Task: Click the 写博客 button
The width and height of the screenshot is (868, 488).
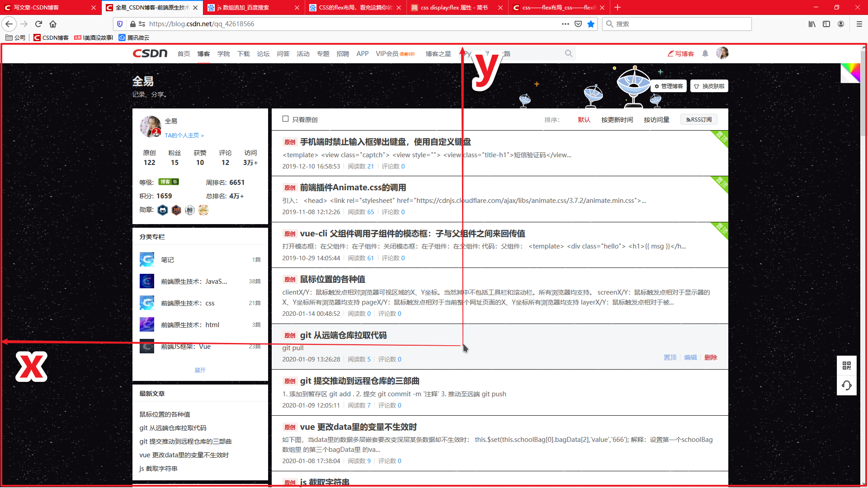Action: [681, 54]
